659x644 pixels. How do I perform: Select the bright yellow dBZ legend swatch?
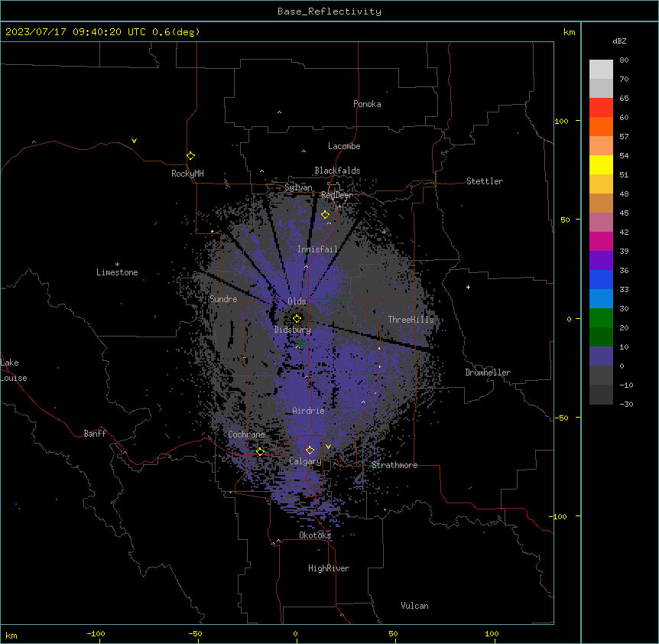(601, 164)
